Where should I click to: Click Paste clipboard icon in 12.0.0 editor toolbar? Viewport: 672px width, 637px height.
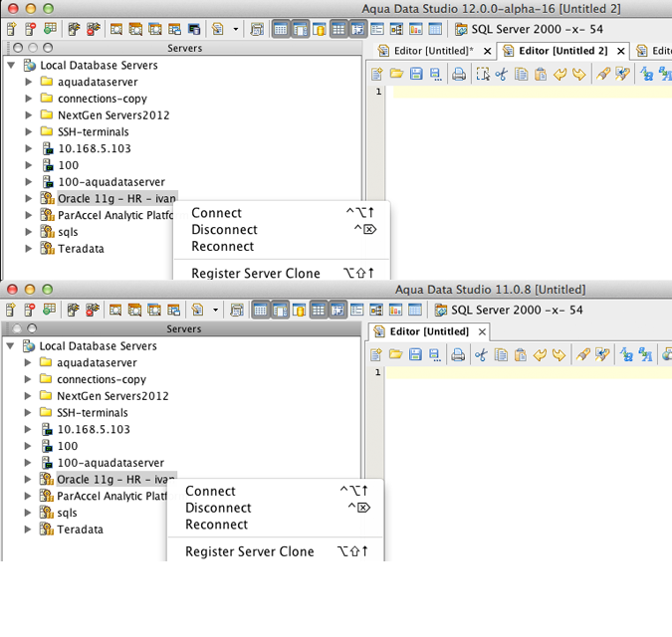tap(541, 74)
